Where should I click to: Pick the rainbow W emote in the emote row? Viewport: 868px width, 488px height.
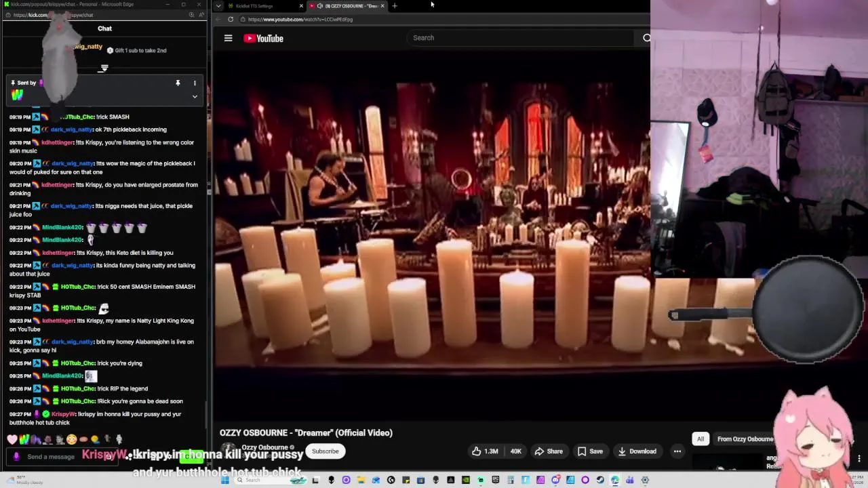click(24, 439)
